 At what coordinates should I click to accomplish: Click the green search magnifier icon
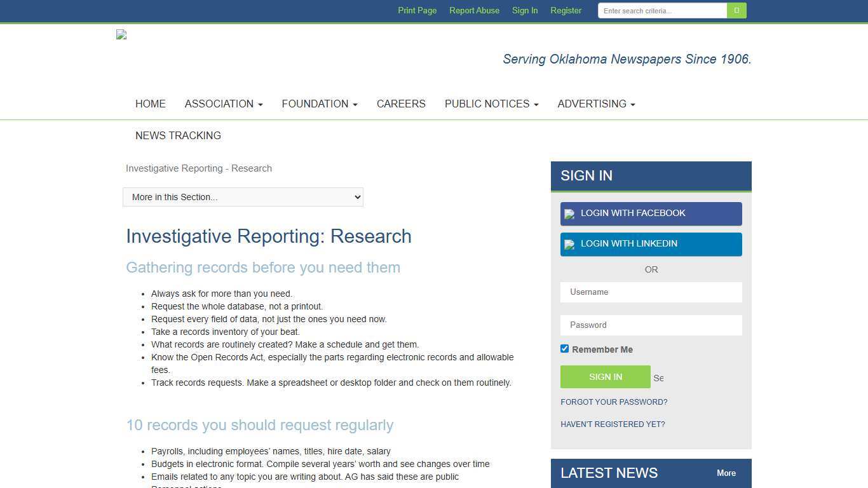click(736, 10)
